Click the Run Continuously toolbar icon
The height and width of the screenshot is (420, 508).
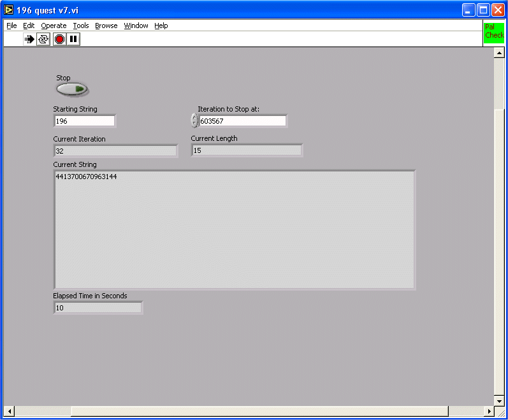click(x=43, y=40)
